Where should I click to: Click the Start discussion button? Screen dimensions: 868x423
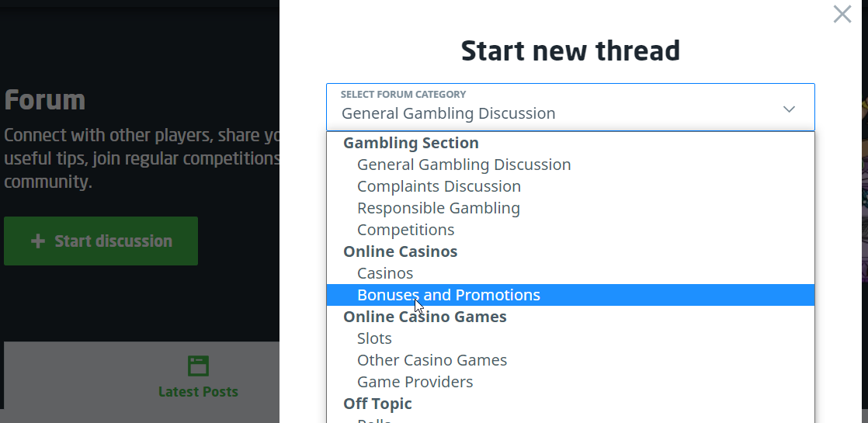click(x=101, y=241)
